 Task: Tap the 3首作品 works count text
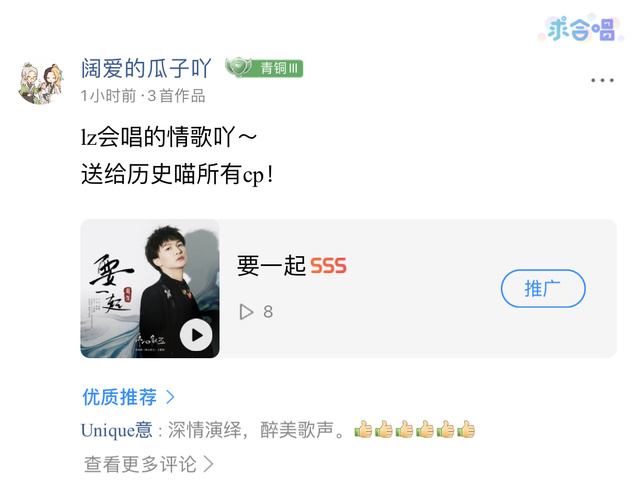(176, 96)
